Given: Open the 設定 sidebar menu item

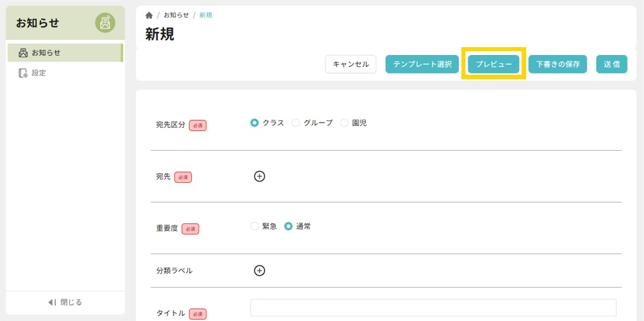Looking at the screenshot, I should (39, 73).
